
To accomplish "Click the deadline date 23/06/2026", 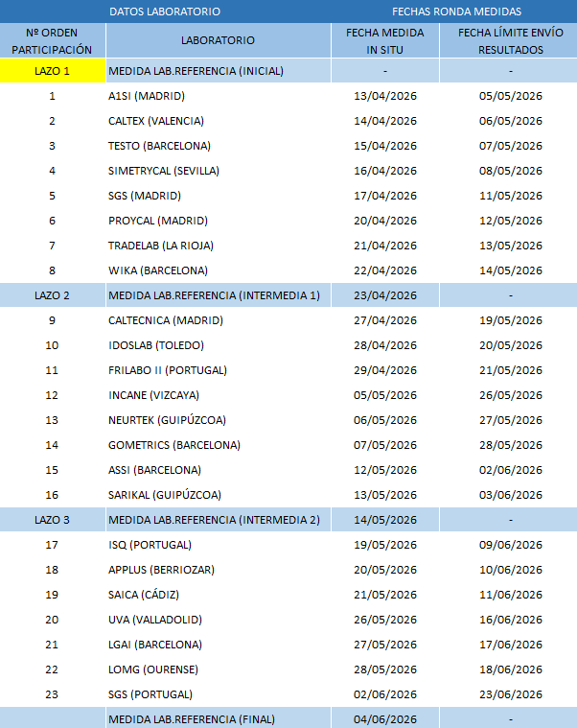I will 510,694.
